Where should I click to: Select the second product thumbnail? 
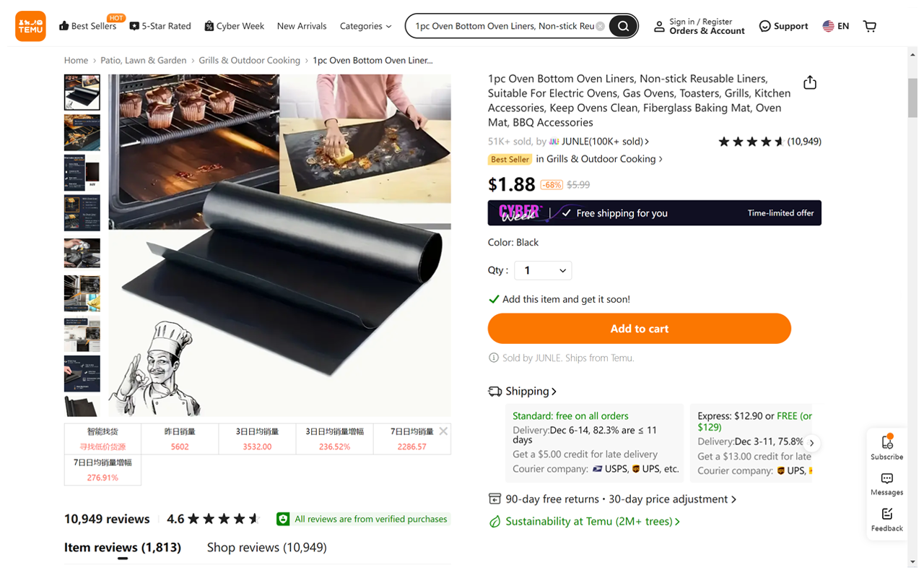pyautogui.click(x=82, y=132)
